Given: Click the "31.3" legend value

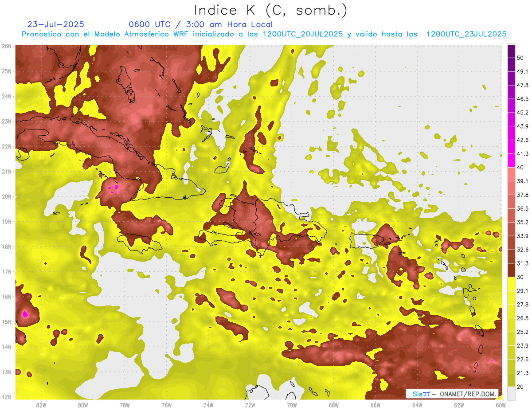Looking at the screenshot, I should pyautogui.click(x=522, y=263).
